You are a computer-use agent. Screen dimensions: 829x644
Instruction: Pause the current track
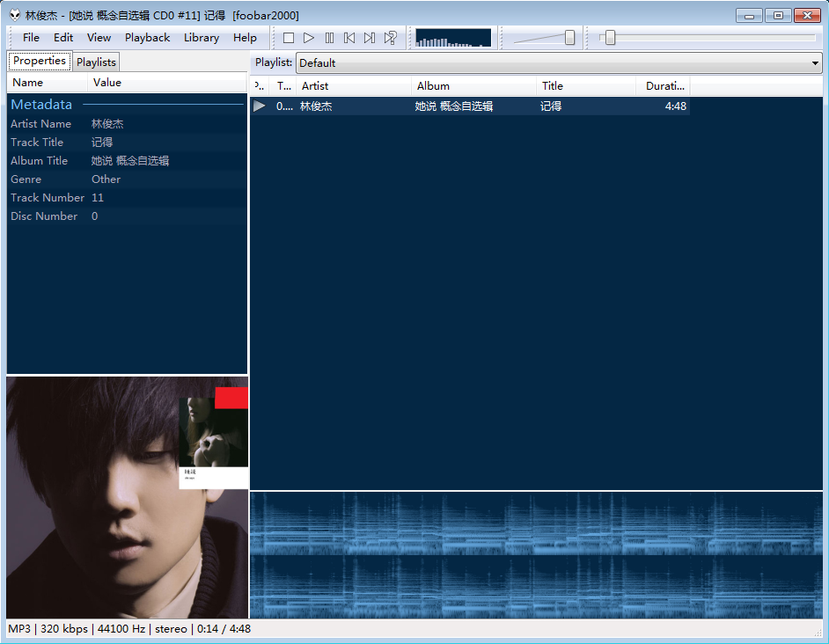(329, 38)
